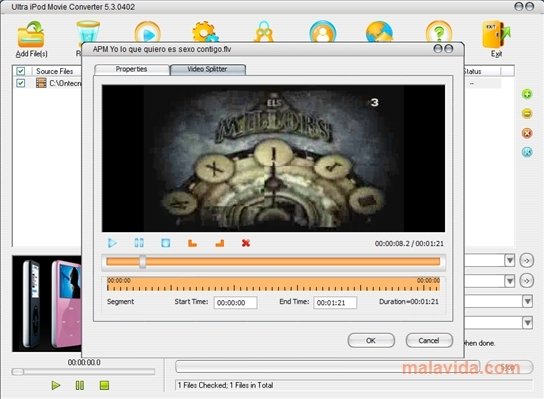Click green pause button in main window preview
The height and width of the screenshot is (399, 544).
click(80, 385)
